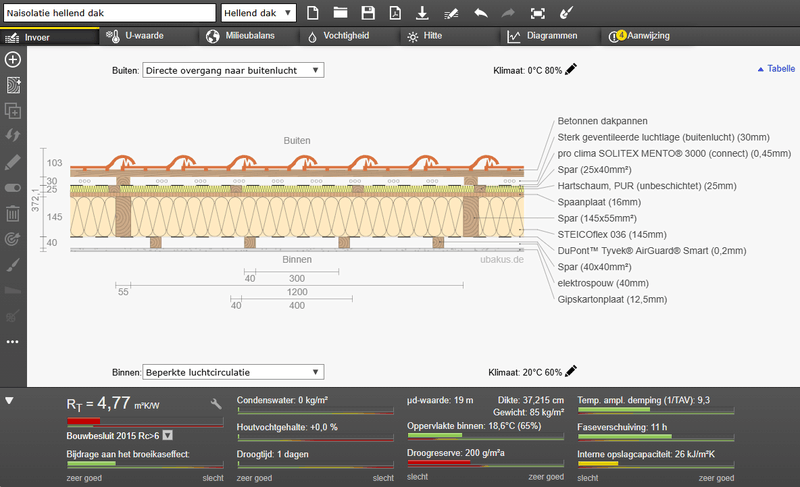Edit the outdoor climate 0°C 80% pencil
Viewport: 800px width, 487px height.
[x=571, y=69]
